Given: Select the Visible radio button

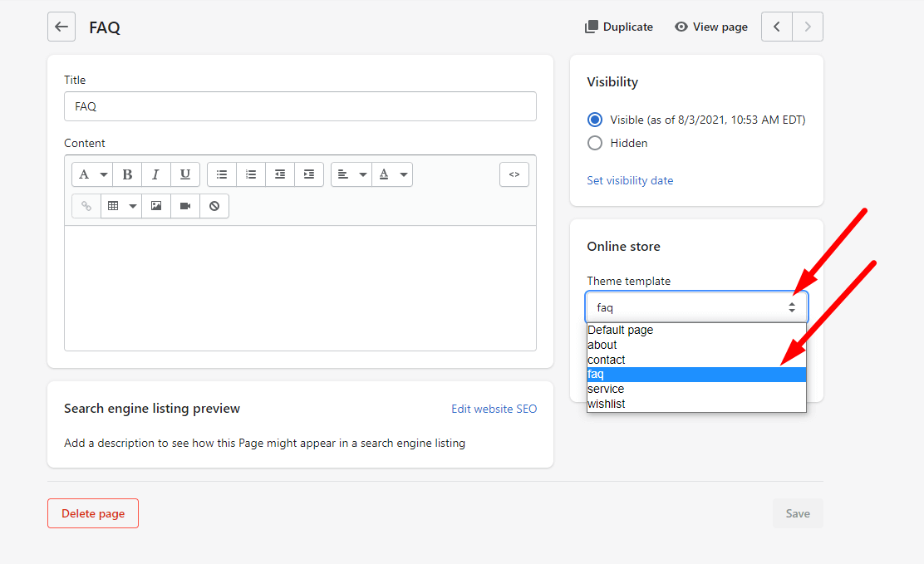Looking at the screenshot, I should (595, 120).
